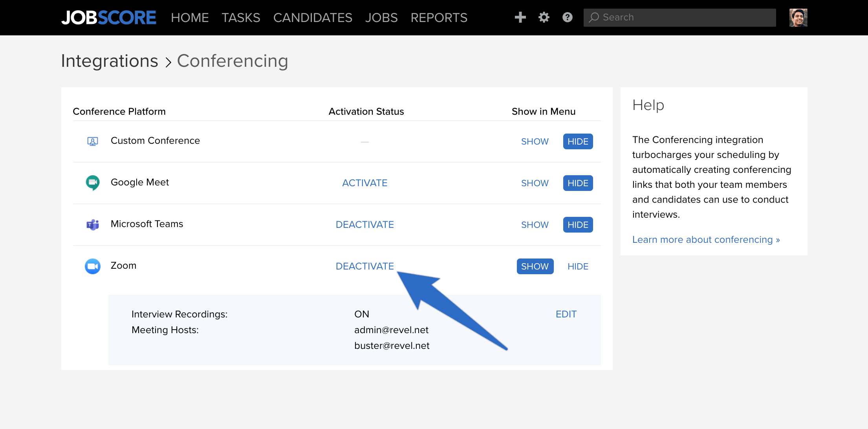Click the Google Meet row label
The image size is (868, 429).
139,182
